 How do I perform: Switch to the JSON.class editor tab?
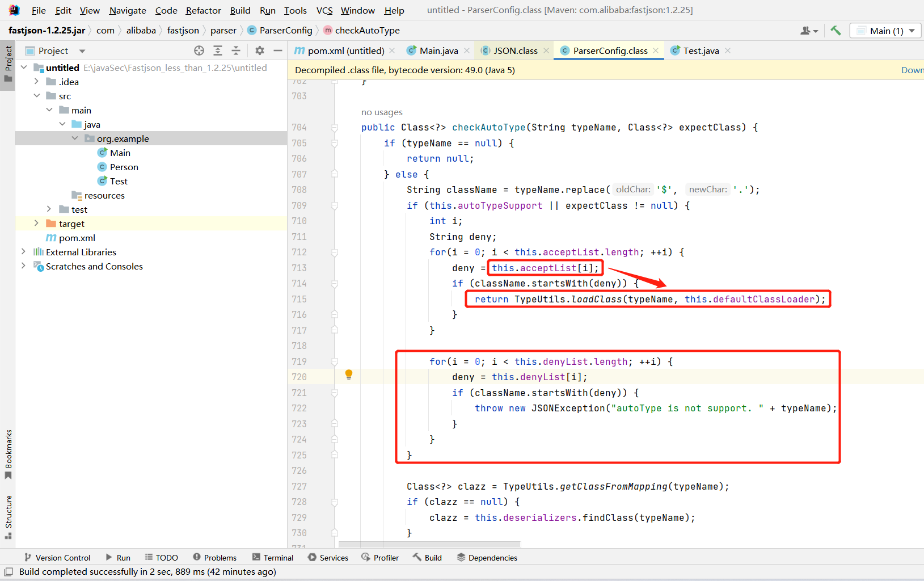515,50
